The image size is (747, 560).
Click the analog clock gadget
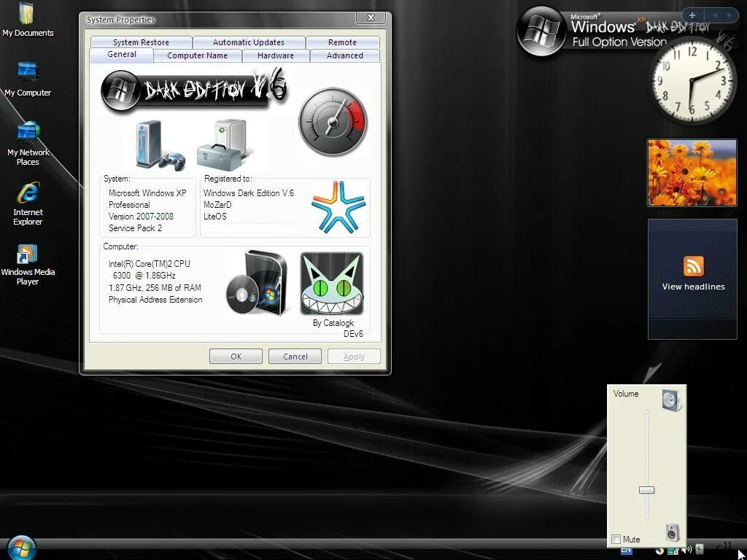(x=692, y=80)
